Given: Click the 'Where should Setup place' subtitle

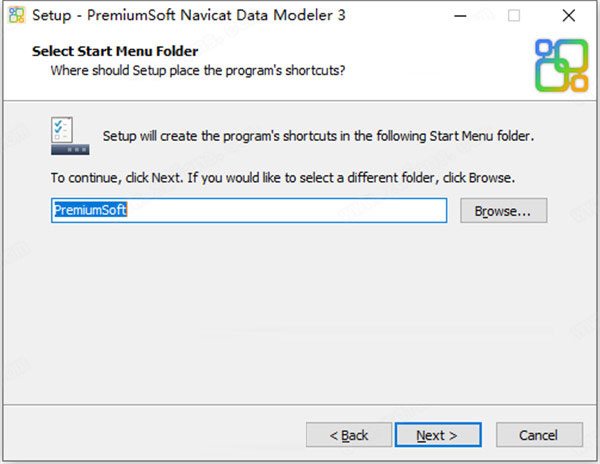Looking at the screenshot, I should (x=198, y=70).
